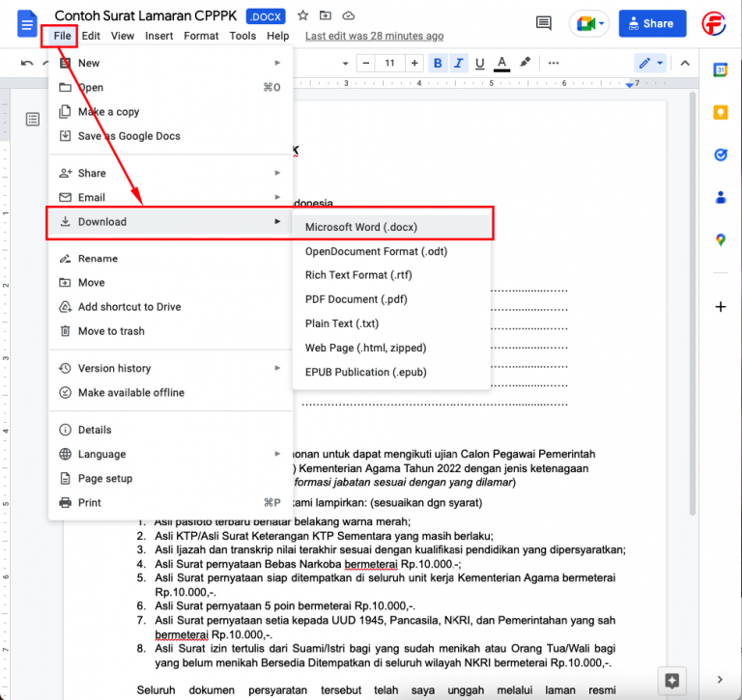Click the Explore button at bottom right

pyautogui.click(x=672, y=681)
